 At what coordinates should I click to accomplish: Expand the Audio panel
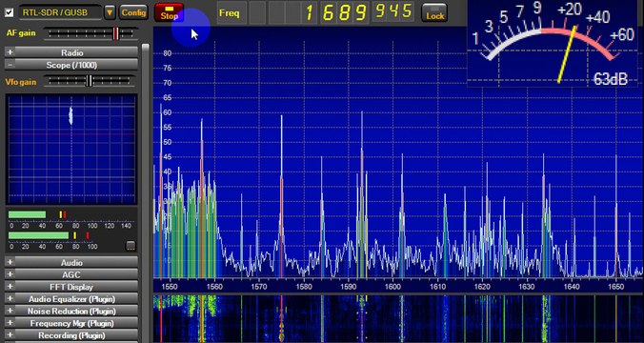71,262
